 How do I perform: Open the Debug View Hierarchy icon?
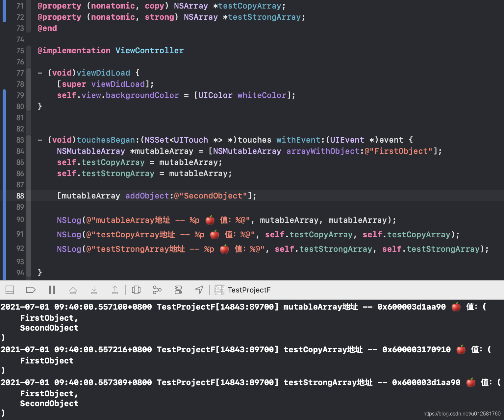pyautogui.click(x=136, y=290)
